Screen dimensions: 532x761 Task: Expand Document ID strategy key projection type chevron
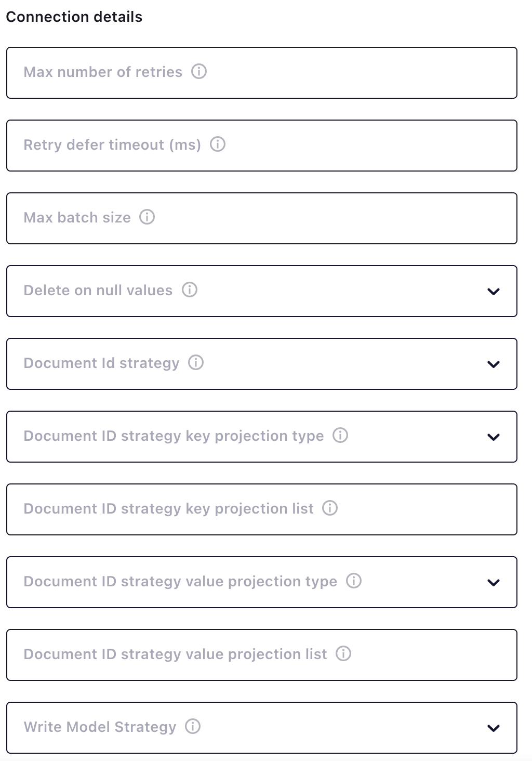coord(494,437)
